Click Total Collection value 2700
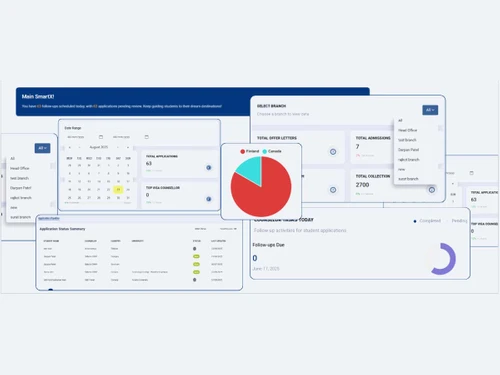This screenshot has height=375, width=500. point(362,185)
